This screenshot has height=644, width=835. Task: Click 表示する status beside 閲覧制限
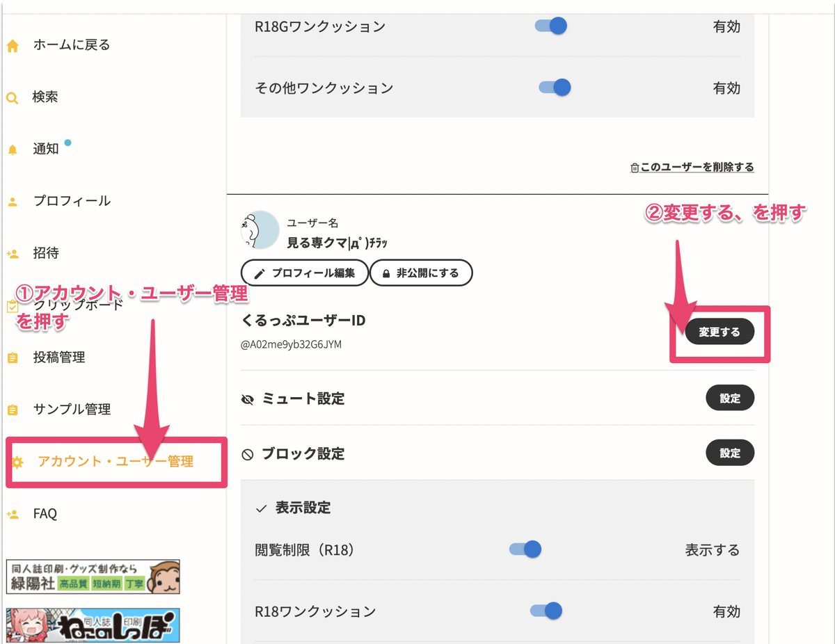[x=713, y=550]
